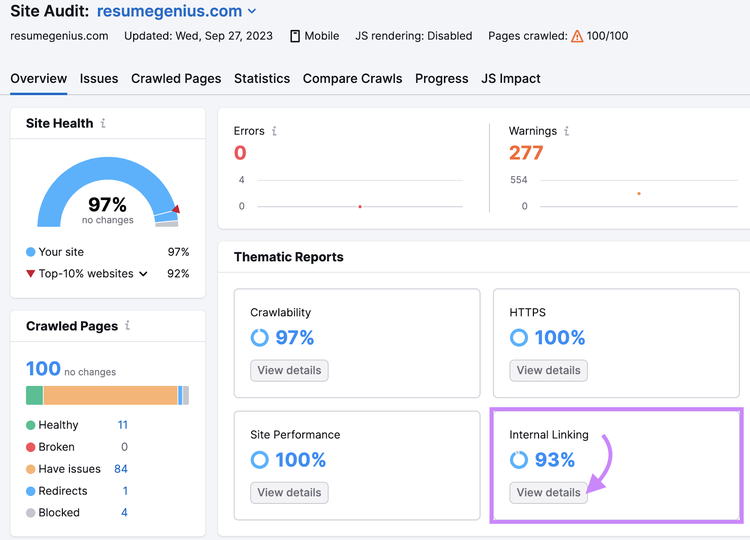Click the Warnings info icon
750x540 pixels.
click(566, 131)
